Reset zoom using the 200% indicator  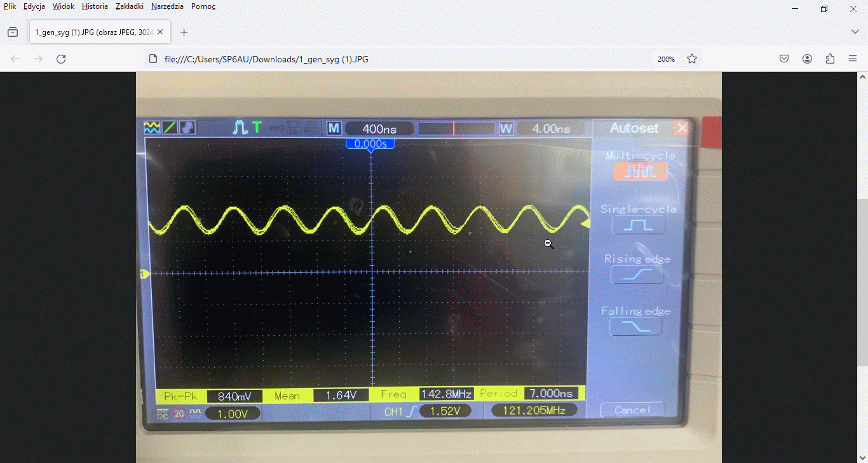pyautogui.click(x=666, y=59)
